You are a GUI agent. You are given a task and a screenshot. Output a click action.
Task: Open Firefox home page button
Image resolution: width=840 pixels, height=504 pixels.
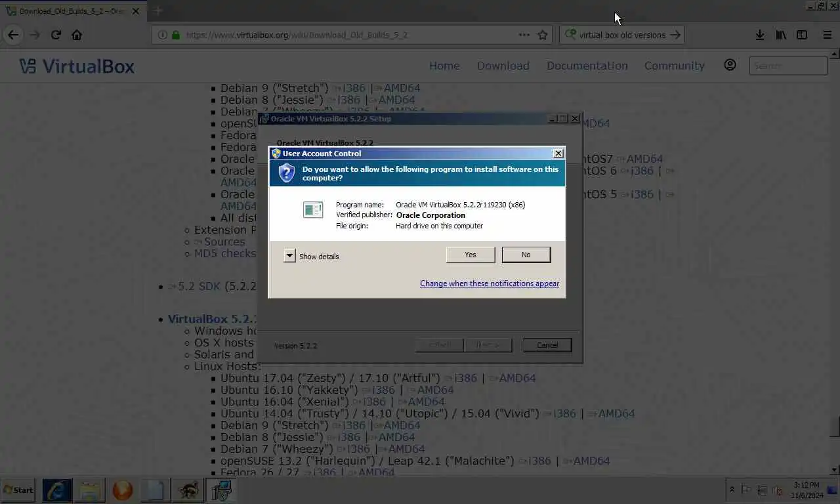tap(77, 35)
